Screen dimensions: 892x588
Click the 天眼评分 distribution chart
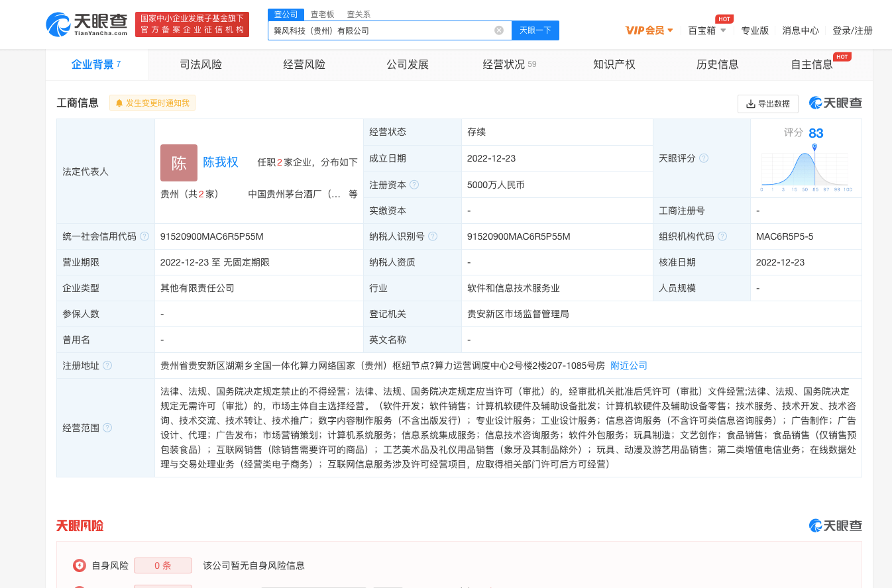(807, 168)
